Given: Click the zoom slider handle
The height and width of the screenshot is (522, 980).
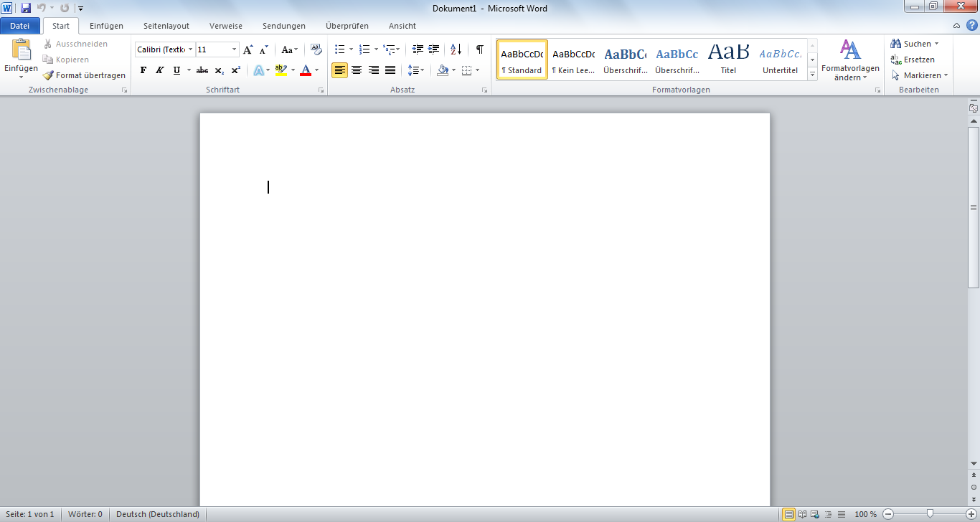Looking at the screenshot, I should [x=930, y=514].
